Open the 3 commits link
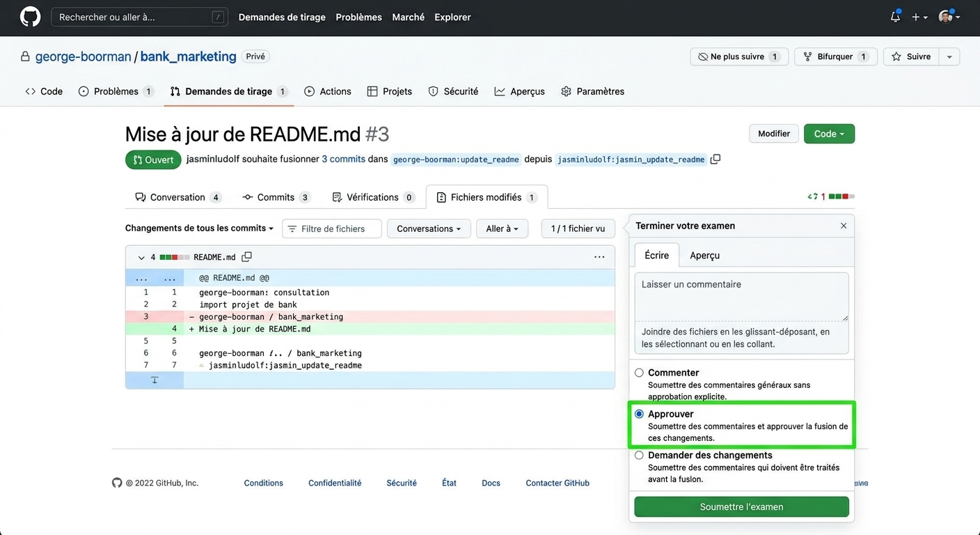The image size is (980, 535). tap(343, 159)
